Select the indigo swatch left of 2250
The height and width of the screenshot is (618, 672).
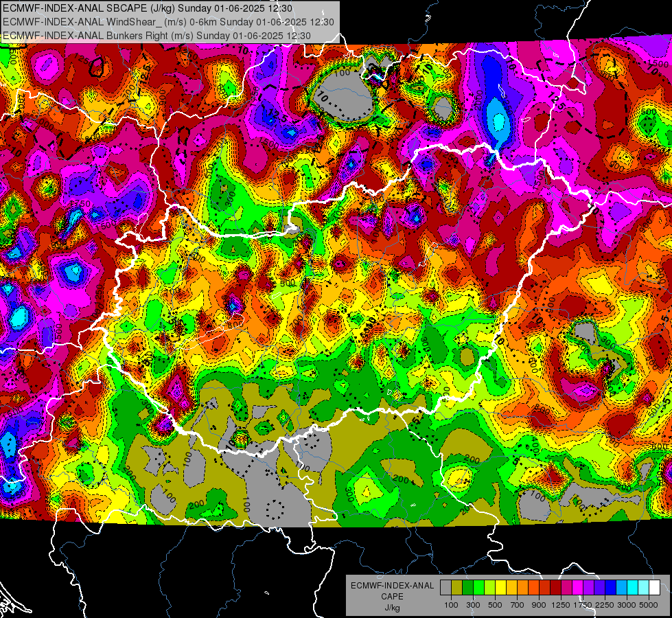tap(599, 588)
